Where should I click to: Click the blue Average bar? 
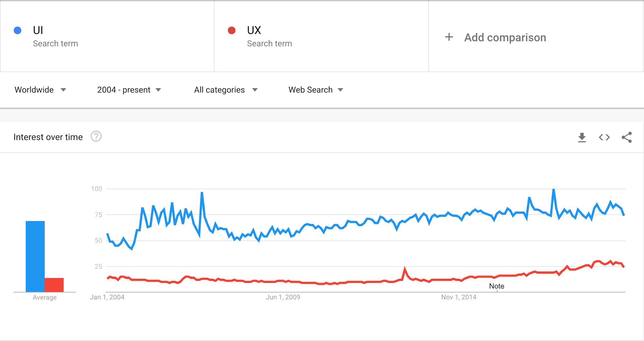point(35,256)
